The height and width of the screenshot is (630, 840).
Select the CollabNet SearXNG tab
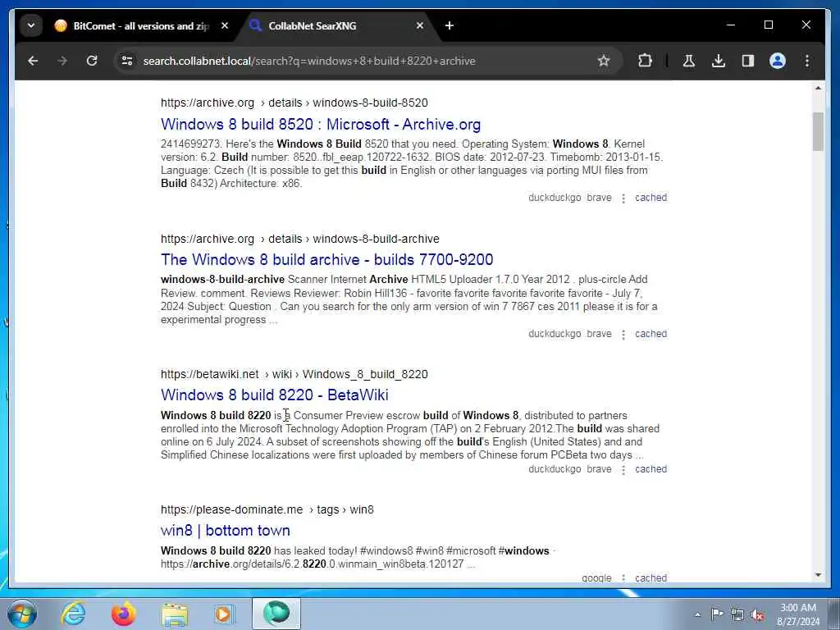(336, 25)
